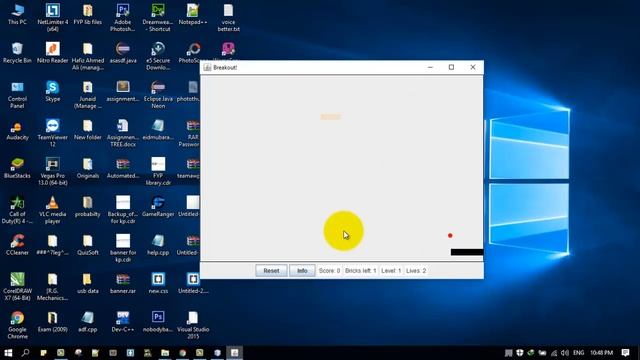Open the voice better.txt file

coord(228,18)
